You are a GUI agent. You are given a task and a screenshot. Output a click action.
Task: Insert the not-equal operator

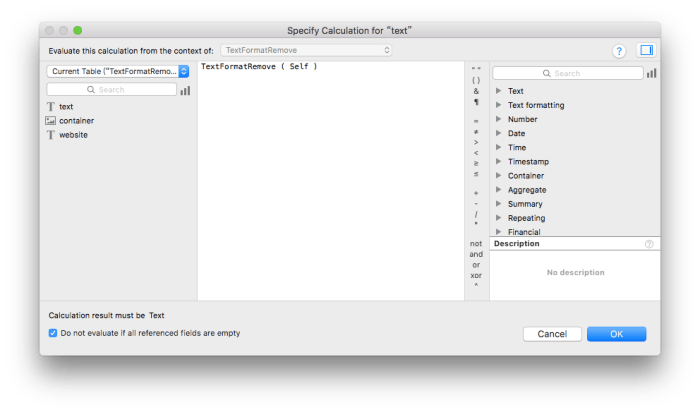(476, 131)
